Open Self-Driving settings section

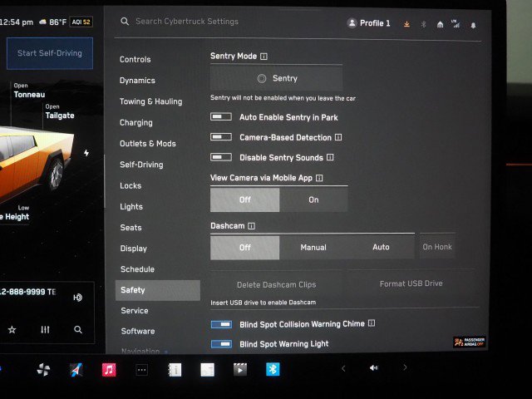point(141,165)
